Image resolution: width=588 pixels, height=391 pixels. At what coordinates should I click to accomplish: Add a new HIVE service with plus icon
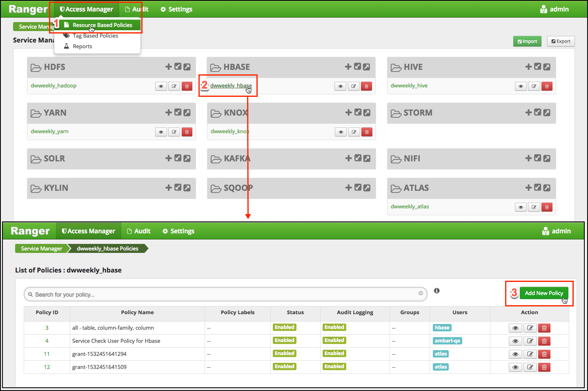[529, 67]
